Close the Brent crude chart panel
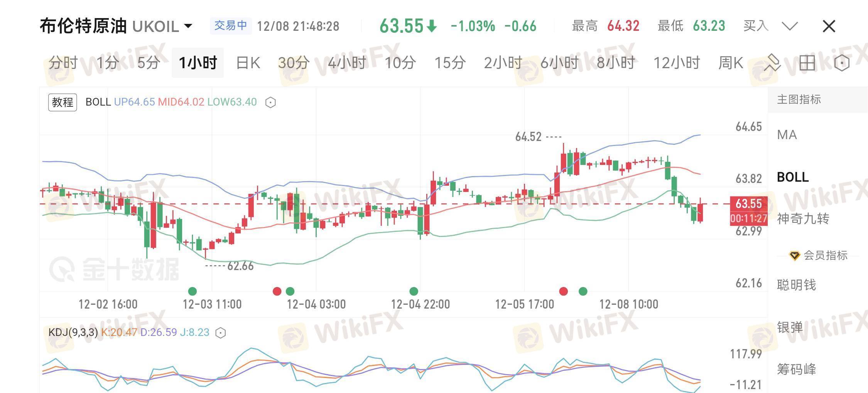Viewport: 868px width, 393px height. (829, 26)
